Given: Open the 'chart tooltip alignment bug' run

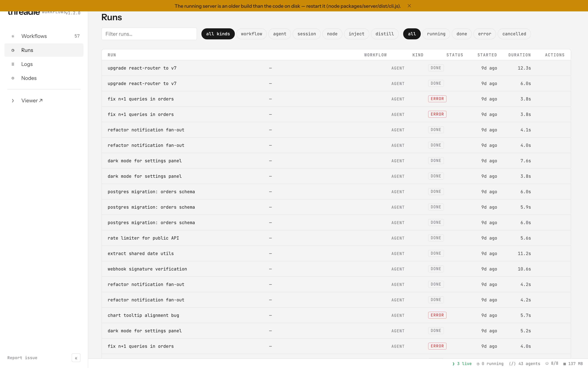Looking at the screenshot, I should pyautogui.click(x=336, y=315).
